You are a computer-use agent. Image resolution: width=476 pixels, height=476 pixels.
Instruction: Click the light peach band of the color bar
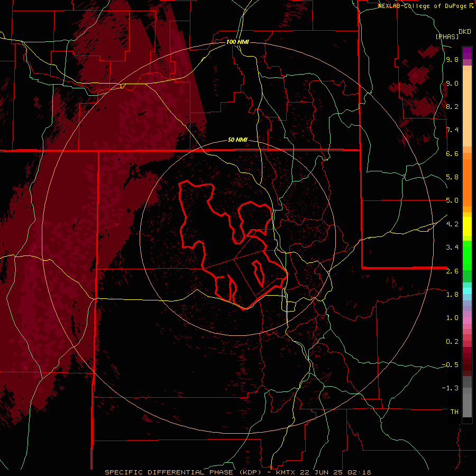click(467, 108)
